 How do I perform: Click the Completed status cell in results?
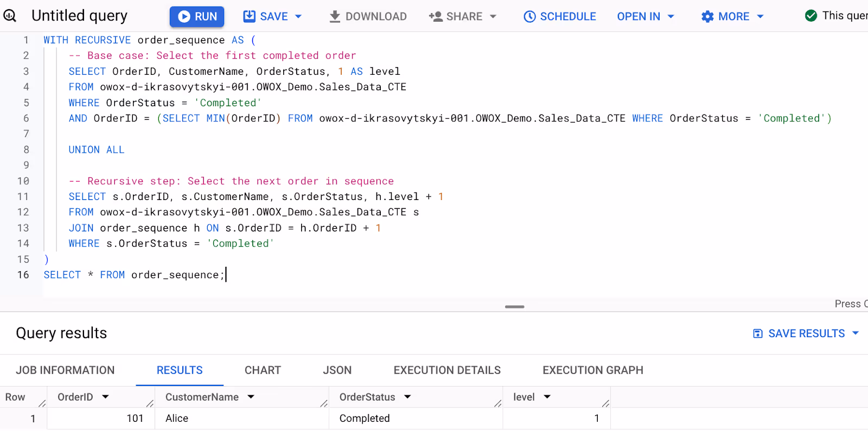click(416, 419)
